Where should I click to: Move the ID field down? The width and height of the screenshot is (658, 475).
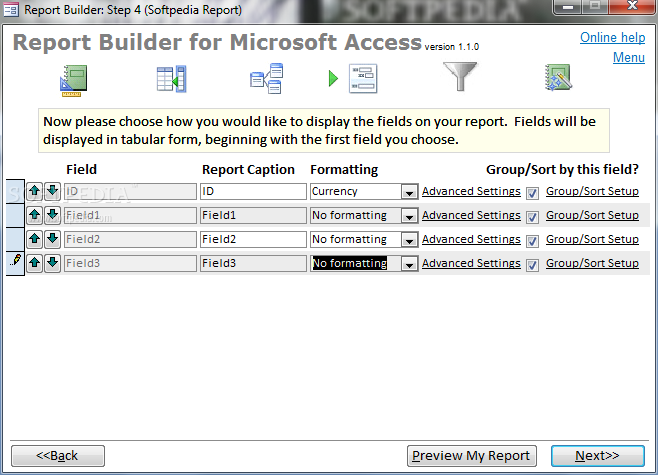click(52, 191)
